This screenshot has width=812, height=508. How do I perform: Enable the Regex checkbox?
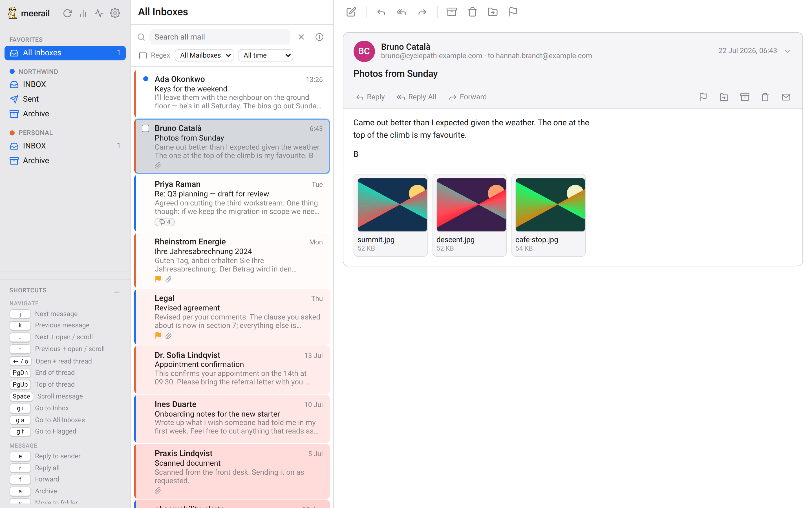coord(143,55)
